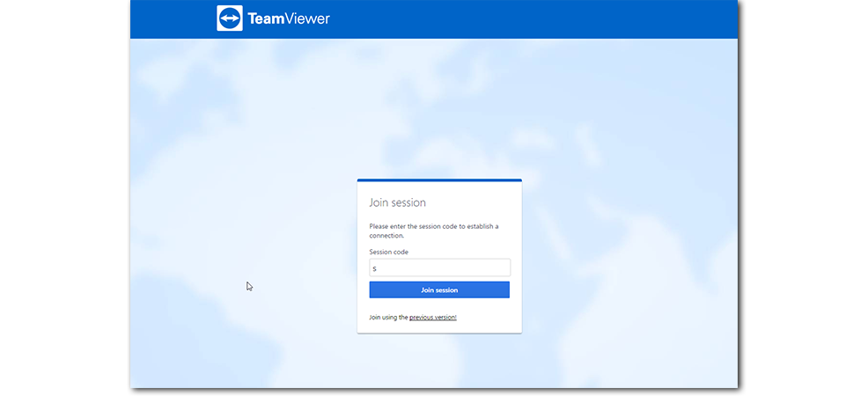Image resolution: width=868 pixels, height=396 pixels.
Task: Open the previous version link
Action: (433, 318)
